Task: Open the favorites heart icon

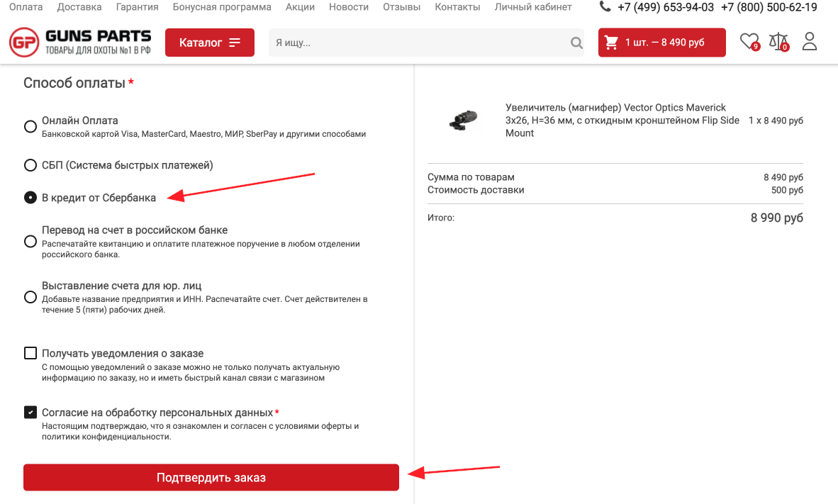Action: pyautogui.click(x=749, y=42)
